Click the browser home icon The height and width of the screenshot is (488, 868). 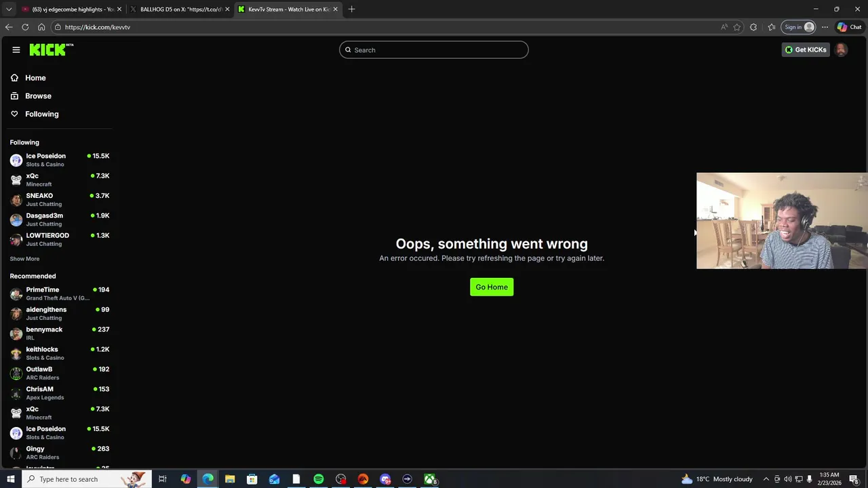(41, 27)
